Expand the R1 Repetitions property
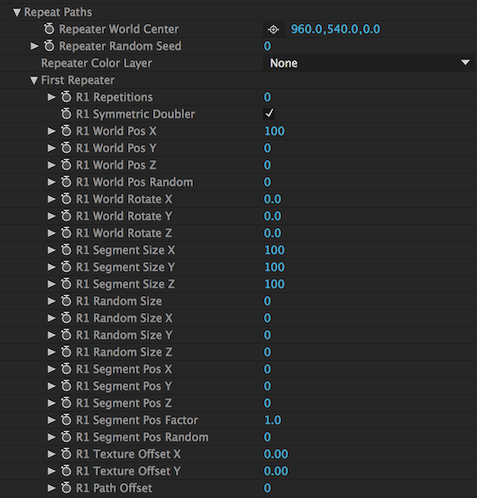477x498 pixels. tap(51, 97)
